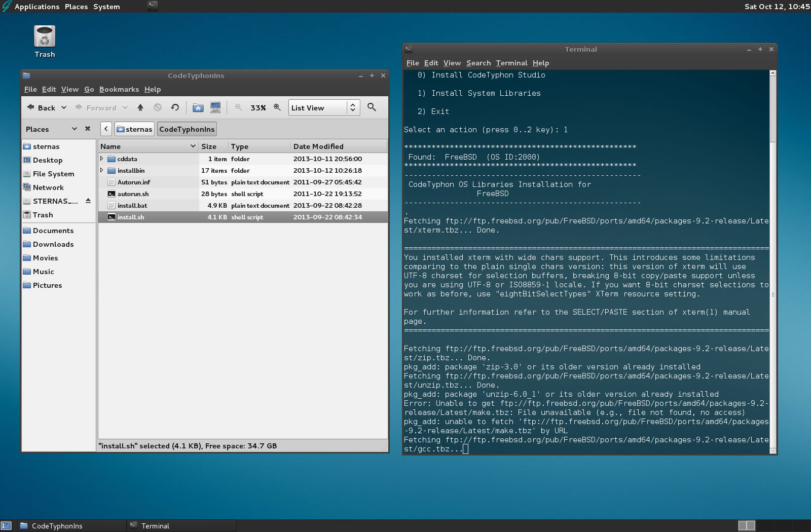
Task: Switch to Terminal taskbar button
Action: coord(181,526)
